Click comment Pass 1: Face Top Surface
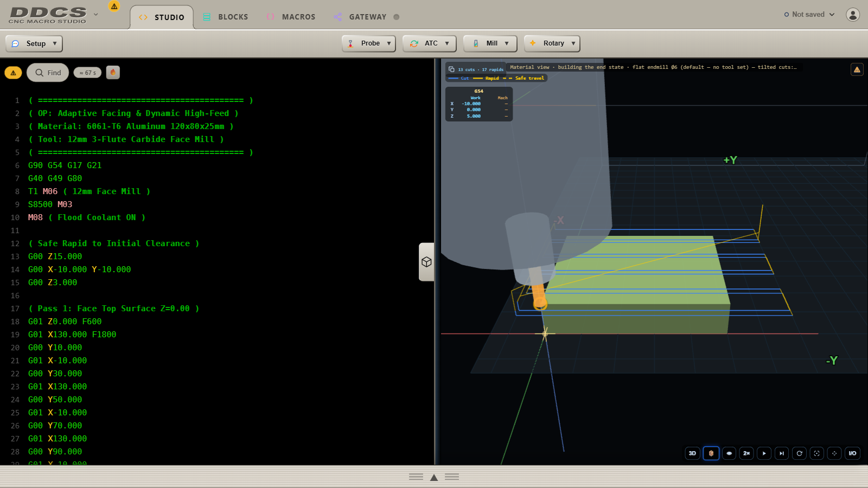 tap(114, 309)
